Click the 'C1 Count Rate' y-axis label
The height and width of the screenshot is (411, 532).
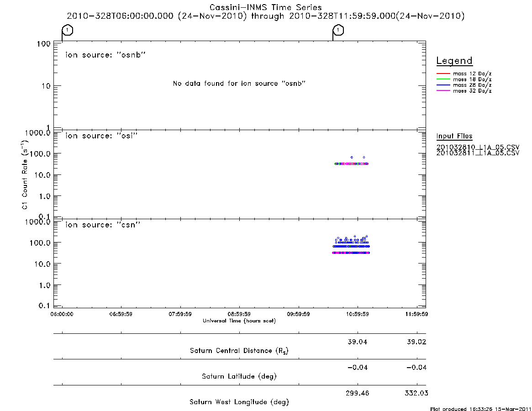(x=25, y=174)
